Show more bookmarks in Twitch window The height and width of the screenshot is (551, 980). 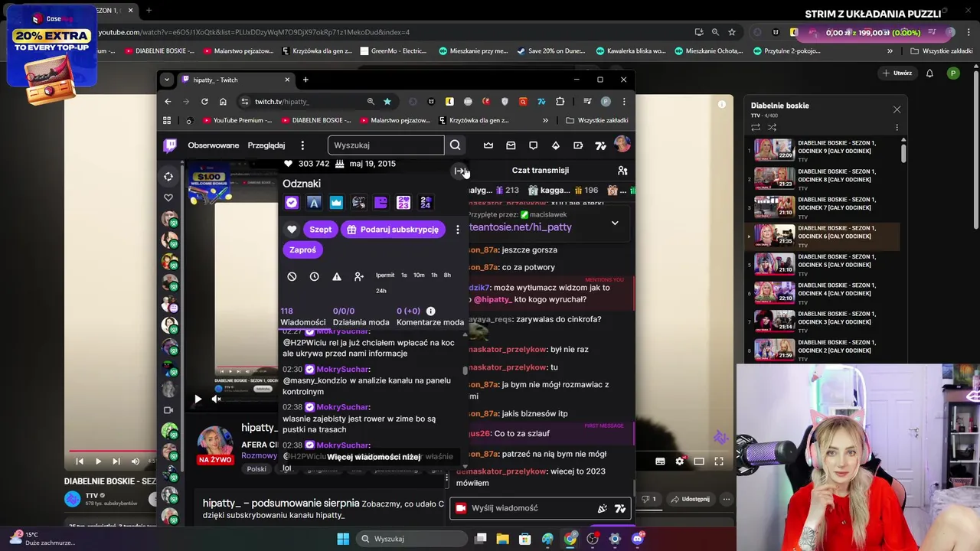click(x=545, y=120)
